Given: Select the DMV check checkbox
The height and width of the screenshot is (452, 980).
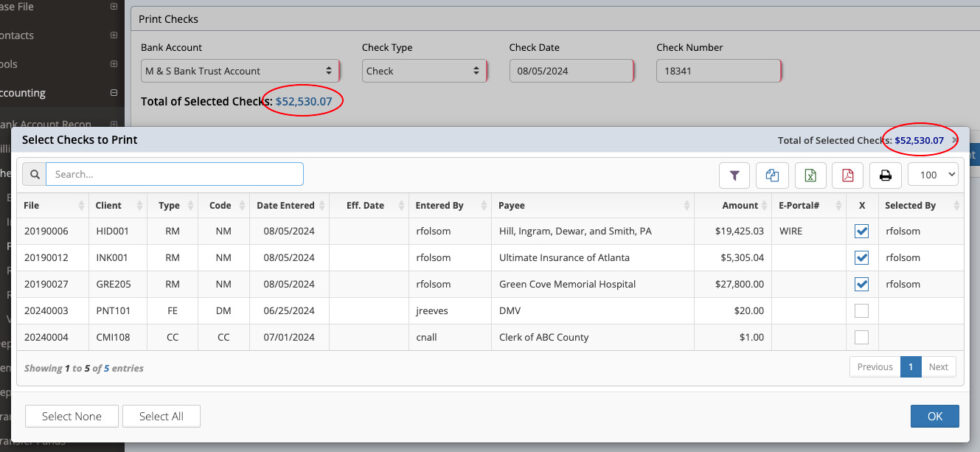Looking at the screenshot, I should [862, 311].
